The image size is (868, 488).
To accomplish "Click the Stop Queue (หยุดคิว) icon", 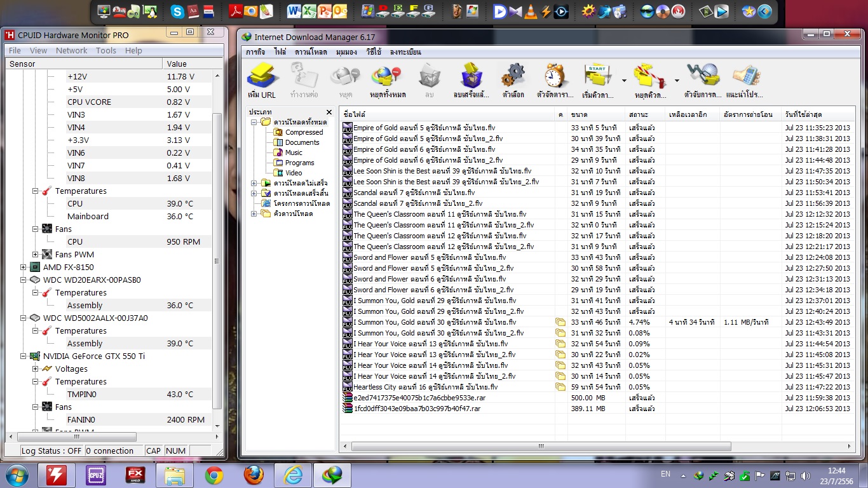I will click(650, 81).
